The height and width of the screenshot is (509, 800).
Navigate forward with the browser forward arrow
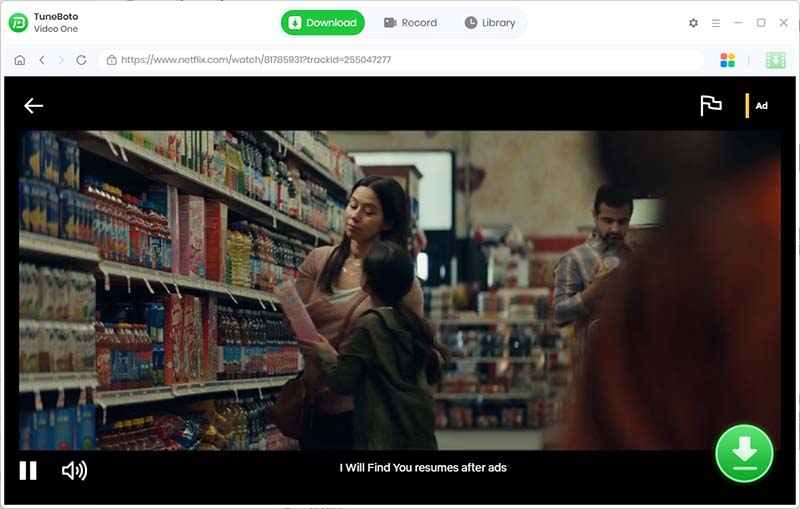pos(61,60)
